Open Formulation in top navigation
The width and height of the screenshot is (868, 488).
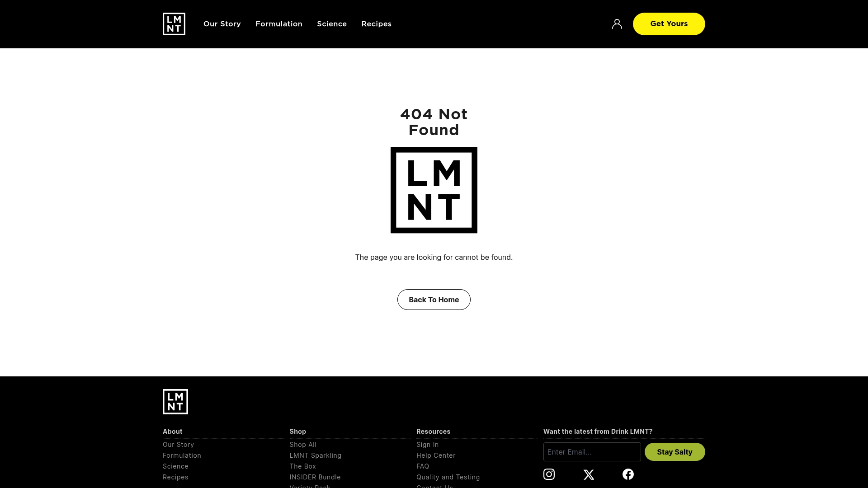[279, 24]
